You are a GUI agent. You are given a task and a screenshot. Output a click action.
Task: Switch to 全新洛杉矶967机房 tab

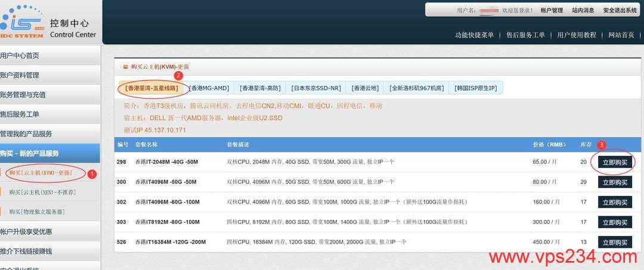(417, 88)
